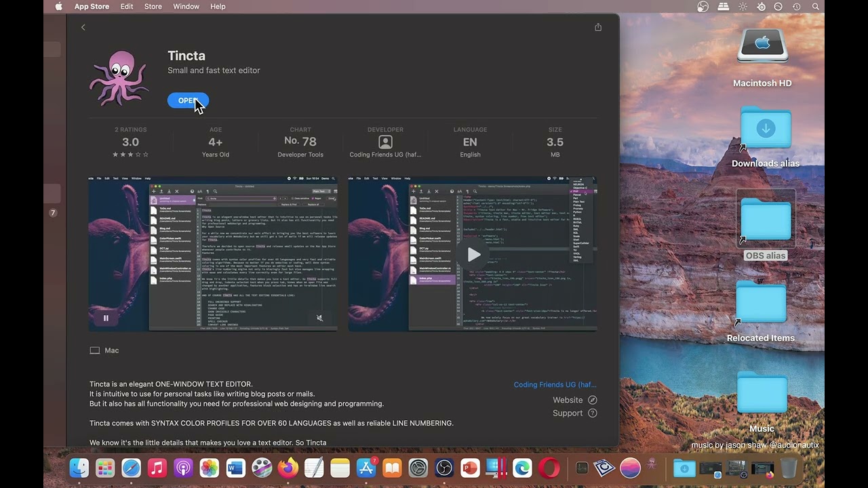Screen dimensions: 868x488
Task: Open System Preferences from the Dock
Action: tap(418, 468)
